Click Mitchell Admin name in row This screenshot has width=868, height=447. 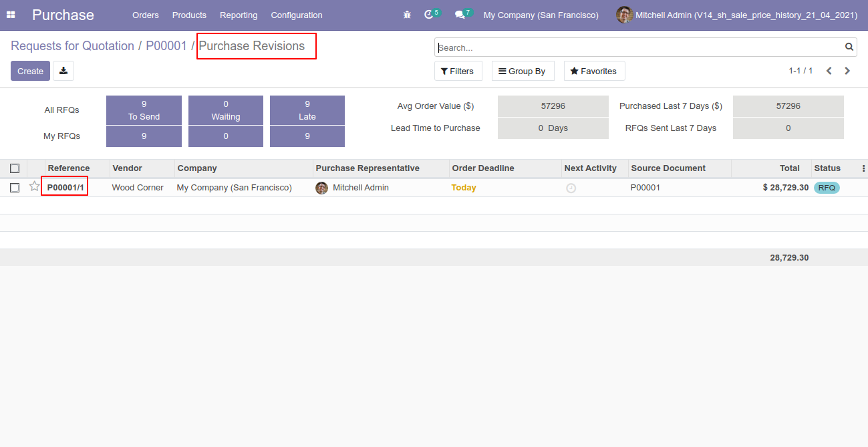(361, 188)
